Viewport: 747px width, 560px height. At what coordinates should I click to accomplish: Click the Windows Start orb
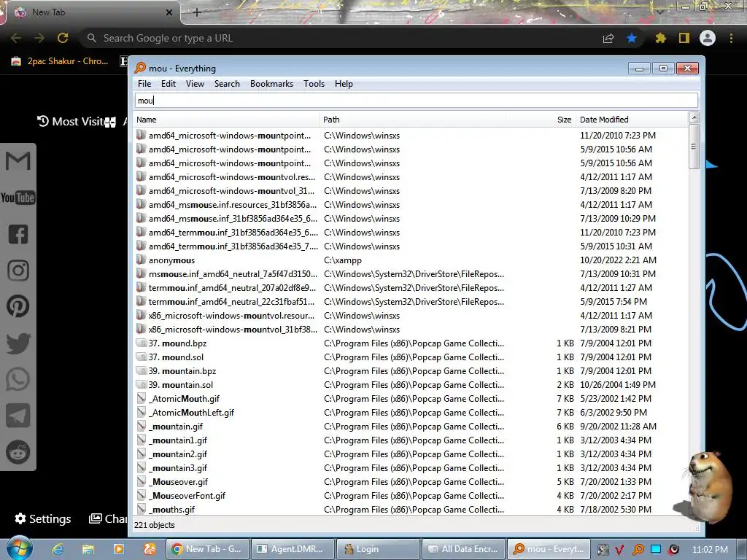[x=20, y=548]
